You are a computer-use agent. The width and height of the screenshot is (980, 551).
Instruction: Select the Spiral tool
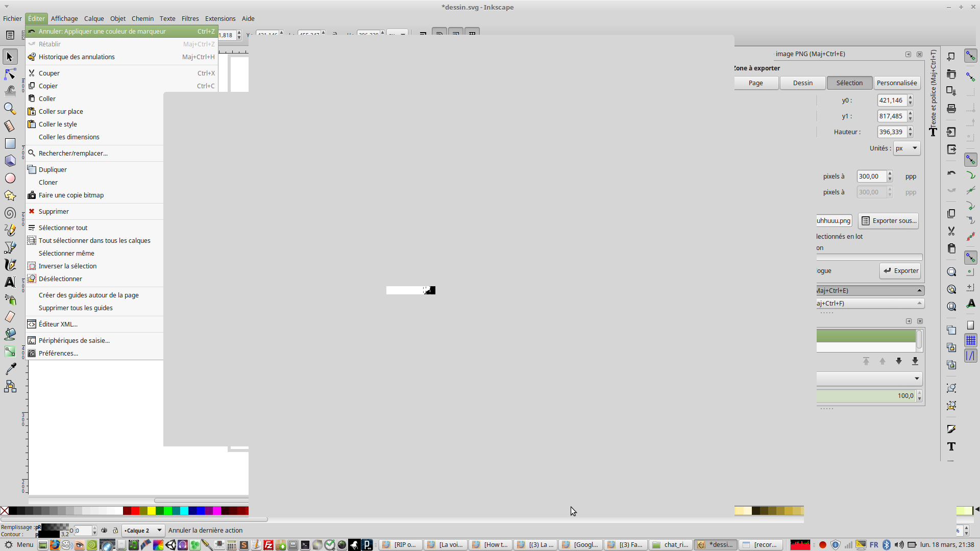[x=10, y=213]
